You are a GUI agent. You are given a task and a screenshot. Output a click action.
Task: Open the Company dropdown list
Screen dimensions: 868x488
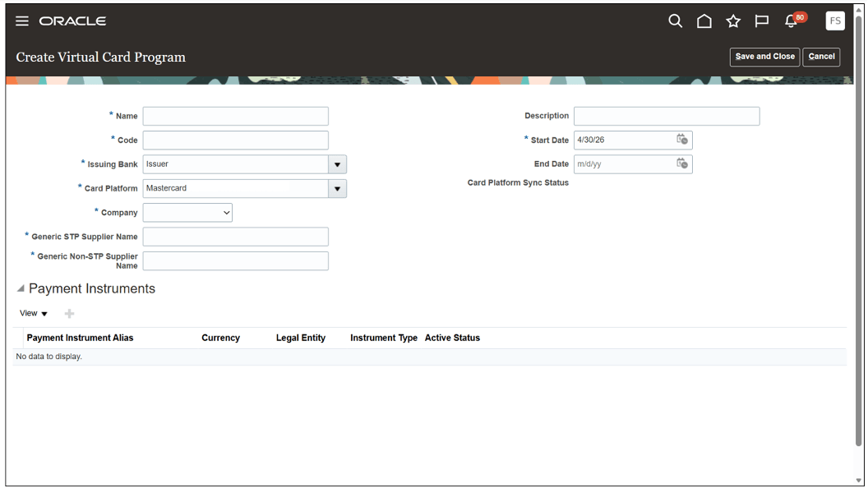click(x=187, y=213)
